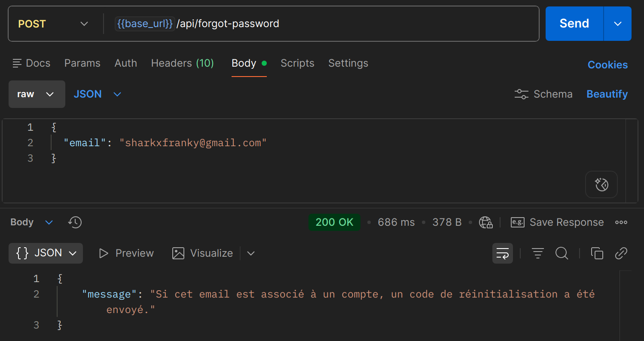
Task: Click the {{base_url}} variable in URL
Action: (145, 24)
